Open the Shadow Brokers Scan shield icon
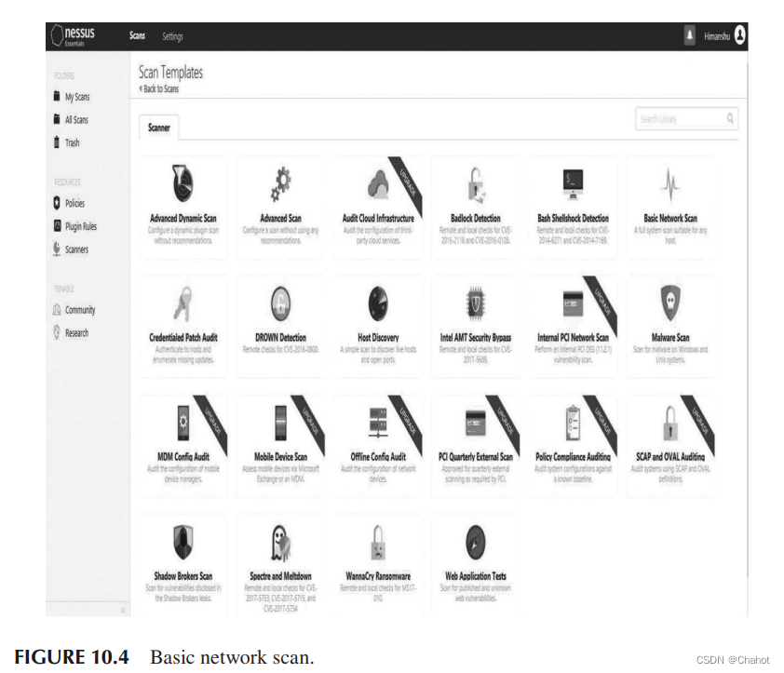This screenshot has height=673, width=784. [183, 542]
